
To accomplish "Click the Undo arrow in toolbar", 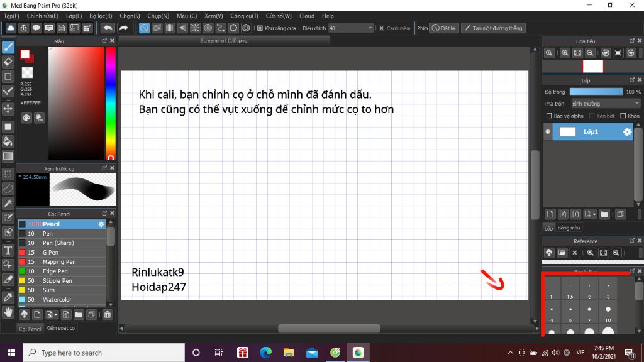I will point(108,28).
